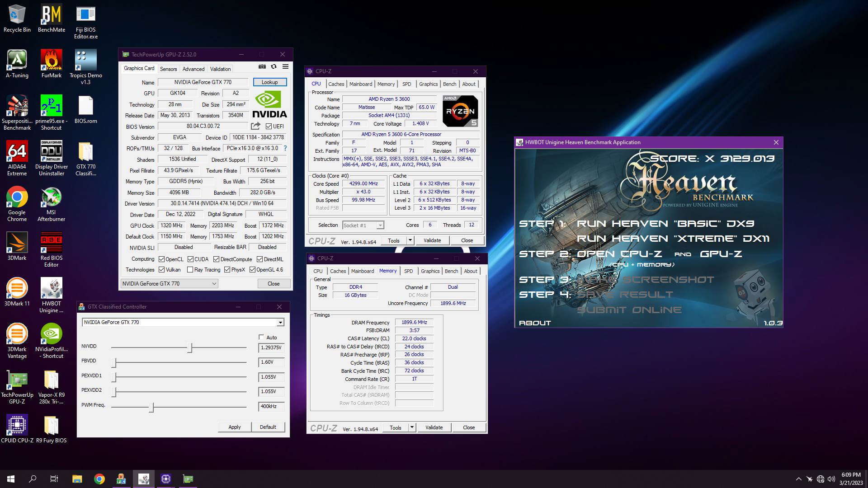Image resolution: width=868 pixels, height=488 pixels.
Task: Click the Default button in Classified Controller
Action: point(268,427)
